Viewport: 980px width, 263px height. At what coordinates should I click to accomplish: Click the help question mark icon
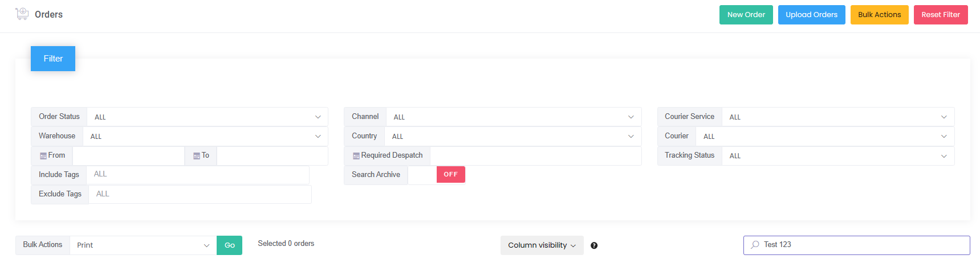594,245
